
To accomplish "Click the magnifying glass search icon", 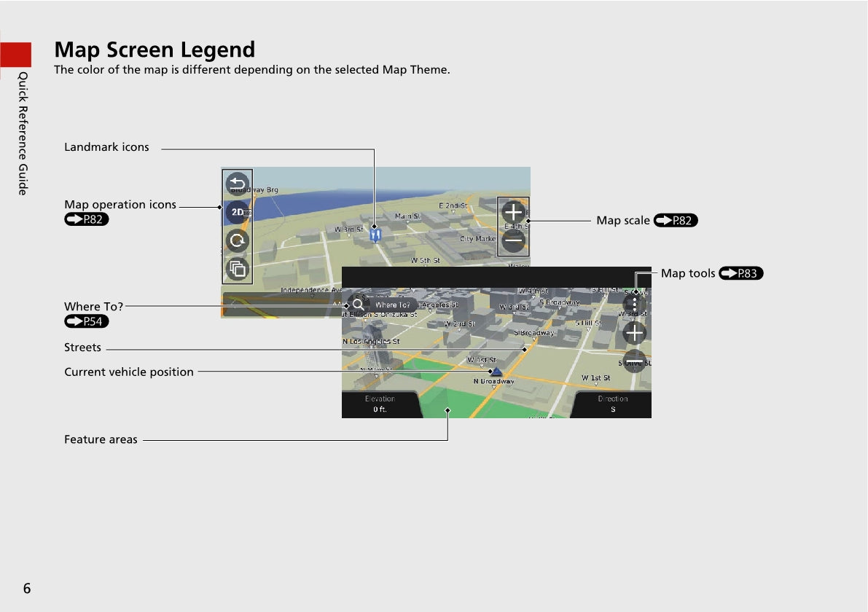I will point(359,305).
